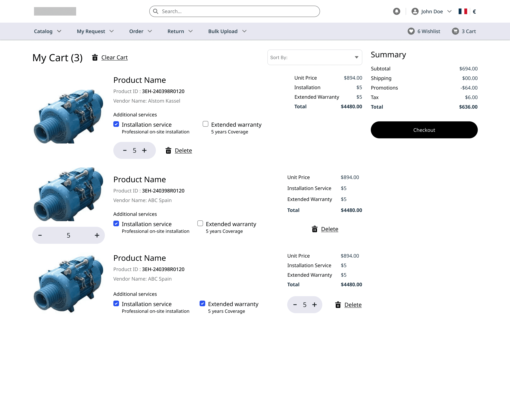Decrease quantity under second product image

tap(40, 235)
